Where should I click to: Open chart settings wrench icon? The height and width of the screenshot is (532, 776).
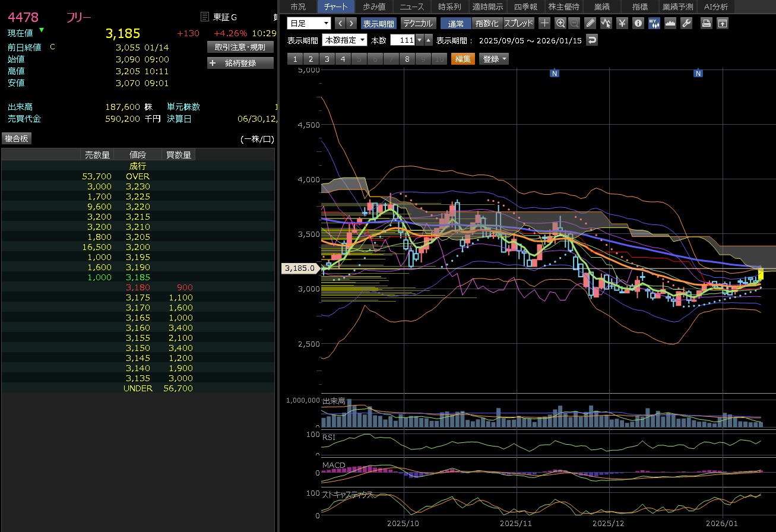click(686, 23)
